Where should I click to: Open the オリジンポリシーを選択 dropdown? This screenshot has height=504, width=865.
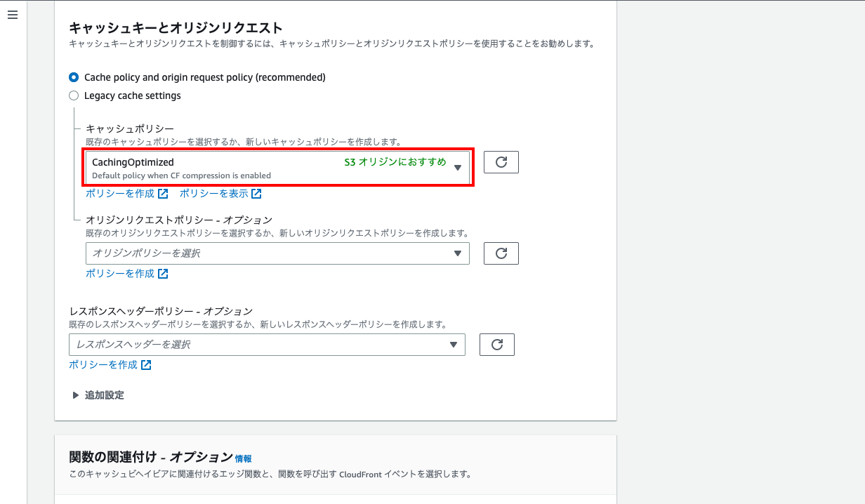277,253
